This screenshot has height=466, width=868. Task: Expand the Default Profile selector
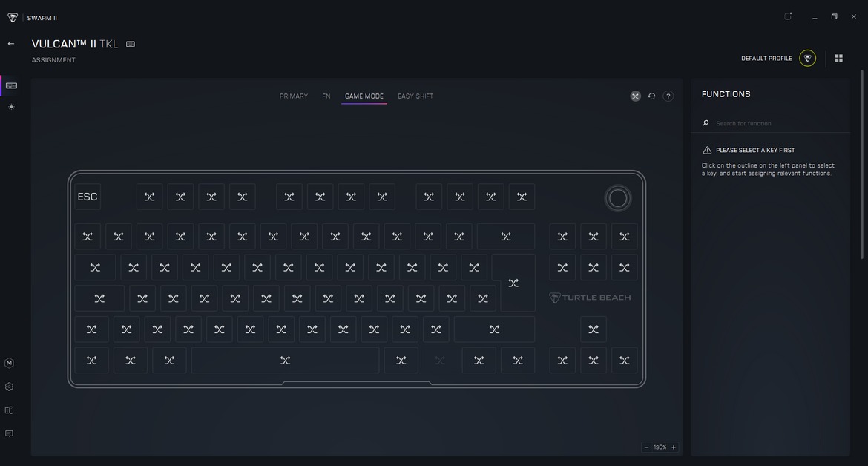(x=807, y=59)
